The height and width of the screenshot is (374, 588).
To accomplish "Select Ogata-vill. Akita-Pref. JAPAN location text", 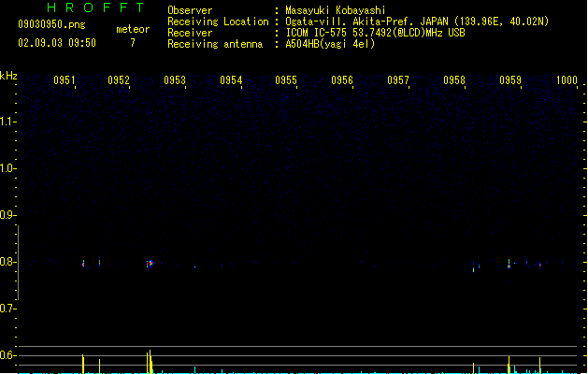I will pos(417,22).
